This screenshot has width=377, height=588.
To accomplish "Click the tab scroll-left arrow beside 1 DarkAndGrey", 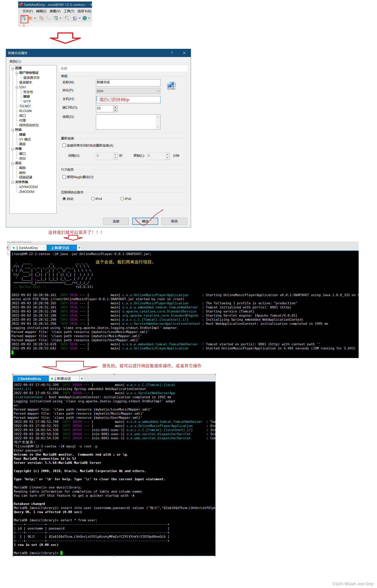I will [8, 248].
